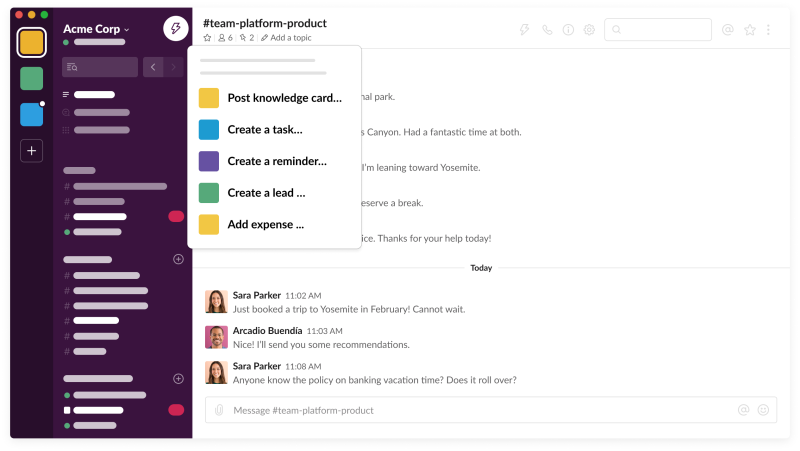Click the search field in channel header
The image size is (800, 451).
tap(658, 30)
